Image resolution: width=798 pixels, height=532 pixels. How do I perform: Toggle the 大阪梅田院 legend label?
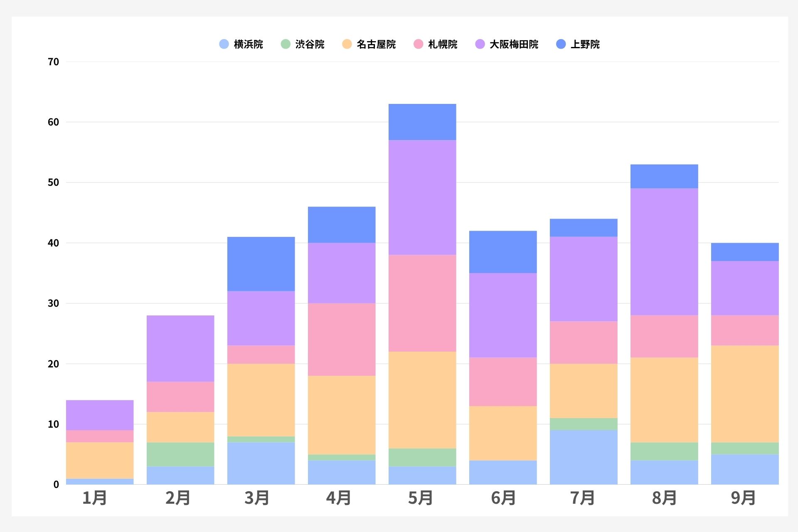point(514,44)
